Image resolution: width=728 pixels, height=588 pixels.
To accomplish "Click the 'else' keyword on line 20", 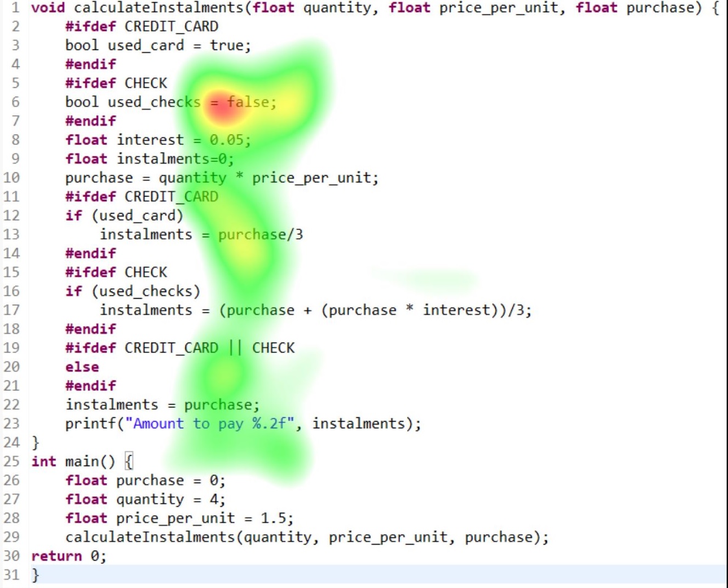I will click(82, 367).
